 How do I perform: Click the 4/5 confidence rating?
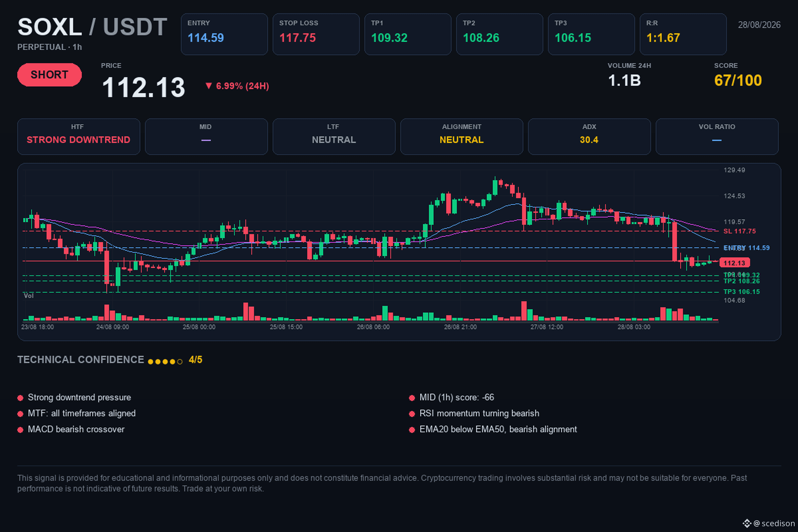196,360
